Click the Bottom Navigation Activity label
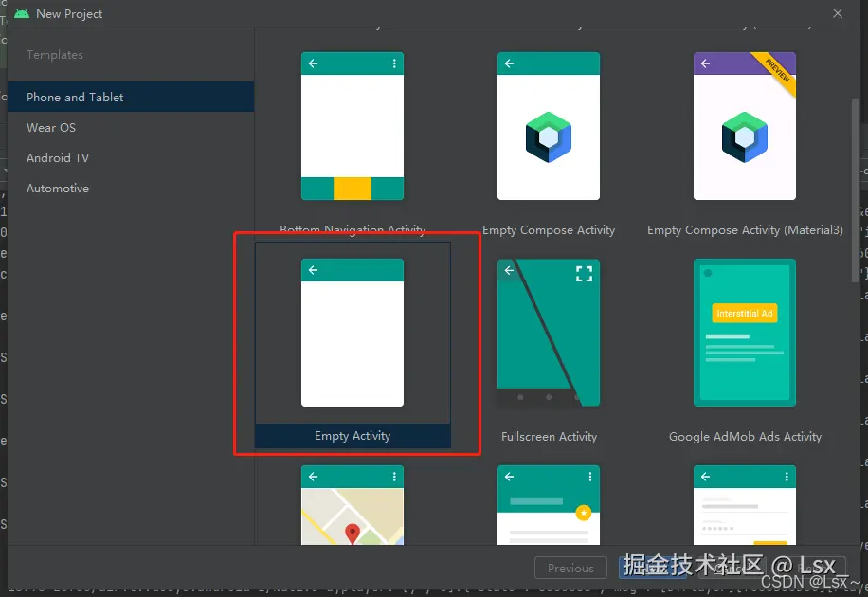The height and width of the screenshot is (597, 868). [x=353, y=229]
